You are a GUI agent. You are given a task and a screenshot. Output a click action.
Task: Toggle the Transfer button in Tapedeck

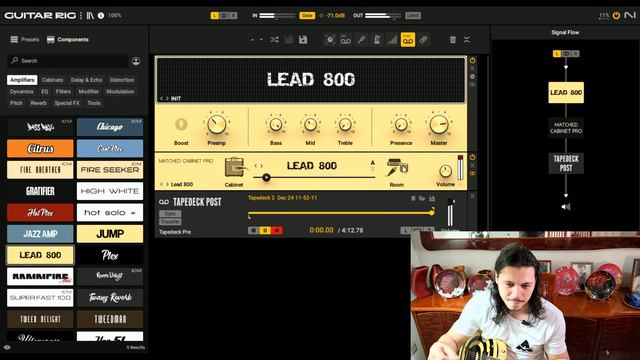(170, 222)
